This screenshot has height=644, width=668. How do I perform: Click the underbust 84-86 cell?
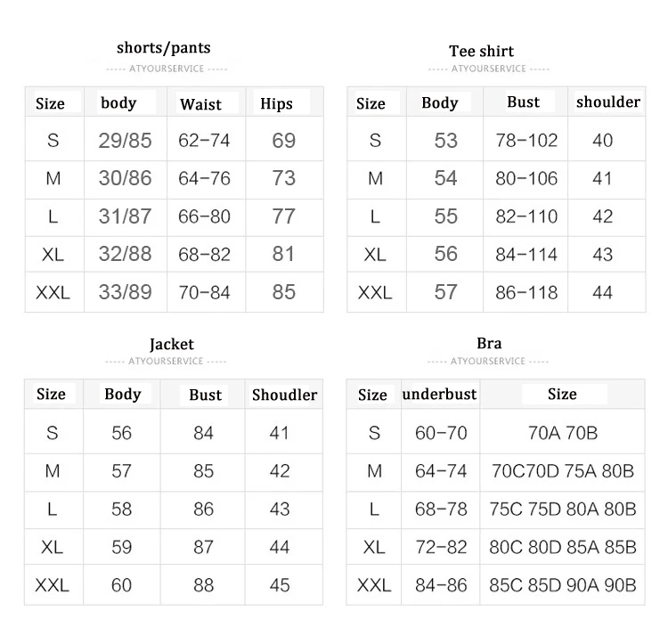click(x=441, y=585)
